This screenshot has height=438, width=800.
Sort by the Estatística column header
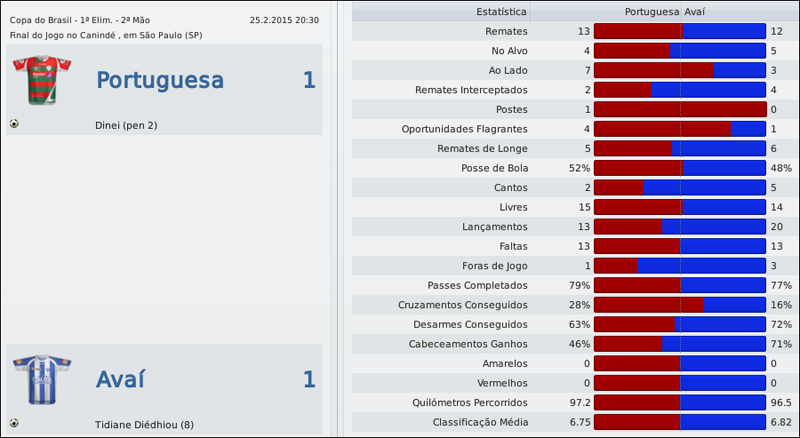(x=503, y=12)
